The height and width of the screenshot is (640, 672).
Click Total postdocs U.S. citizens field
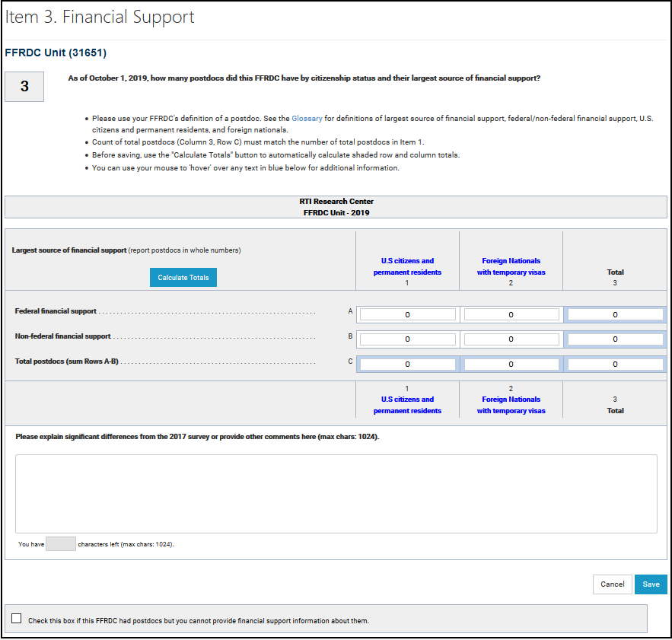coord(407,365)
